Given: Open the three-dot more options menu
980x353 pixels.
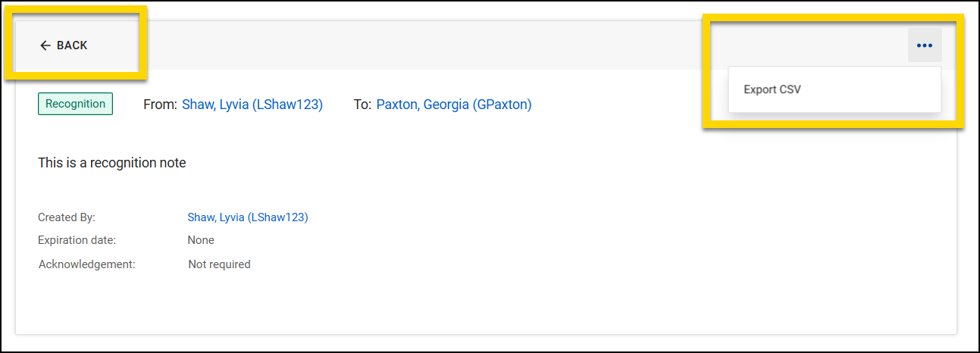Looking at the screenshot, I should point(924,45).
